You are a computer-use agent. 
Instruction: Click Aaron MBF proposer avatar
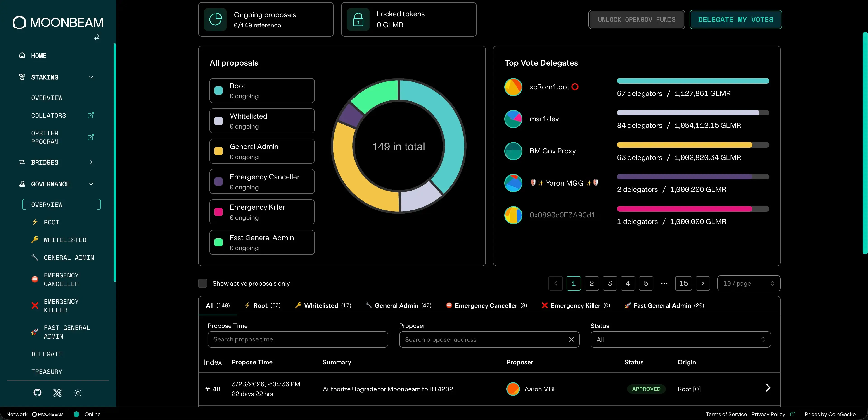click(x=513, y=389)
